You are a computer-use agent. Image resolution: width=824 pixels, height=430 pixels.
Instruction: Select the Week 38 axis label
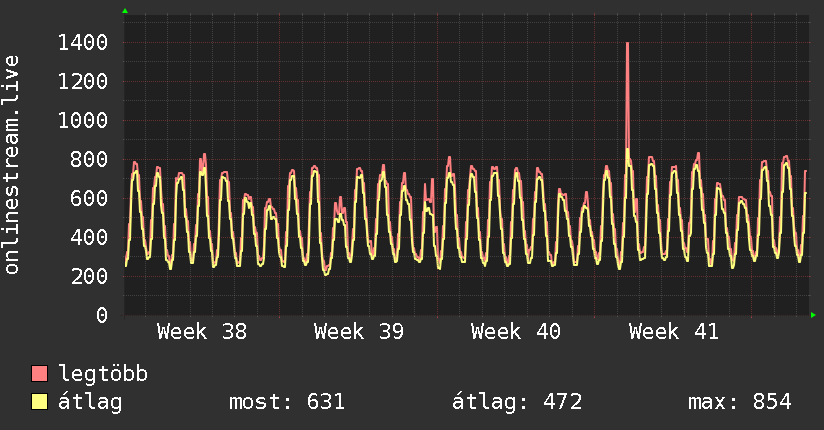[x=202, y=332]
